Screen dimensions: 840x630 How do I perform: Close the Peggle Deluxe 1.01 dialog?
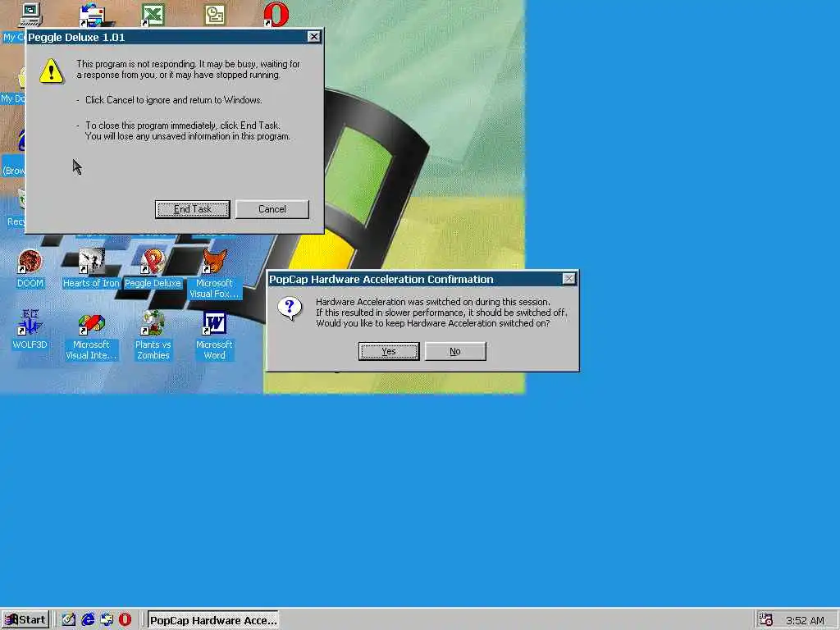[x=314, y=36]
